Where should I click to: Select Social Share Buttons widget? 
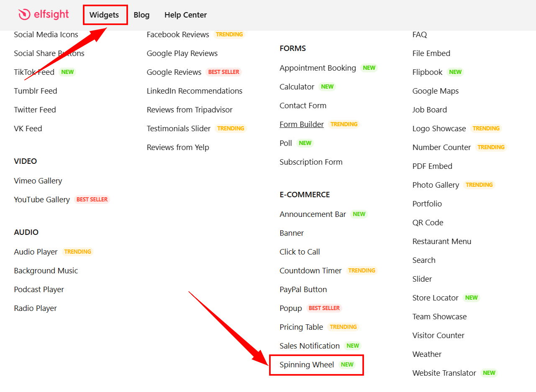(x=49, y=53)
